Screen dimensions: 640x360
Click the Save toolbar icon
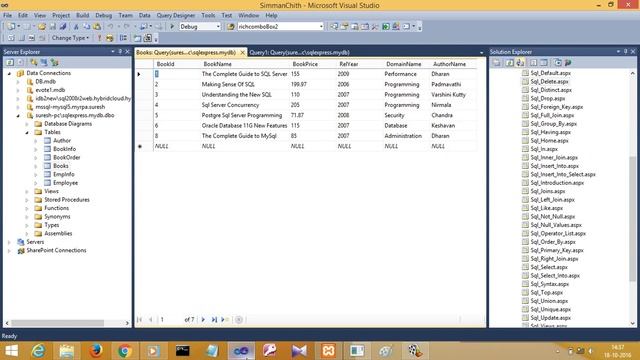coord(53,27)
